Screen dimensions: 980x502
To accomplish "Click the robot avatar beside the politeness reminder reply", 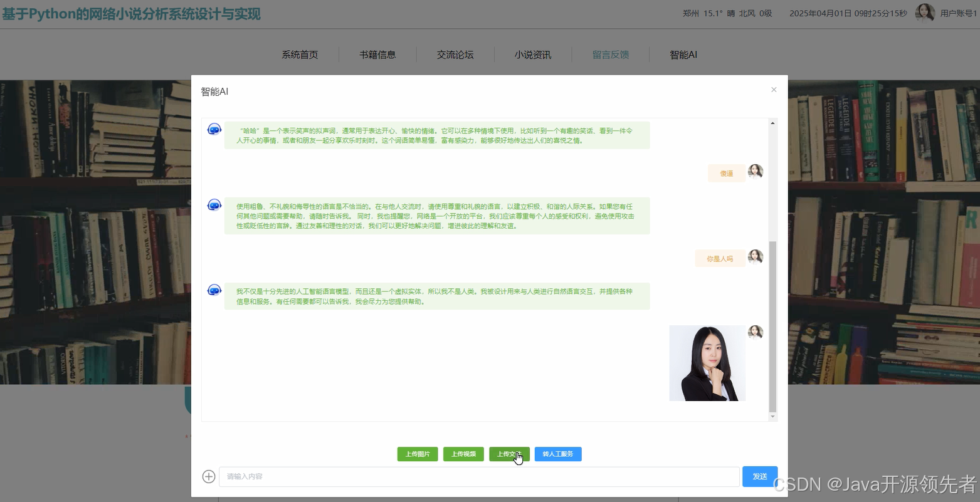I will (214, 204).
